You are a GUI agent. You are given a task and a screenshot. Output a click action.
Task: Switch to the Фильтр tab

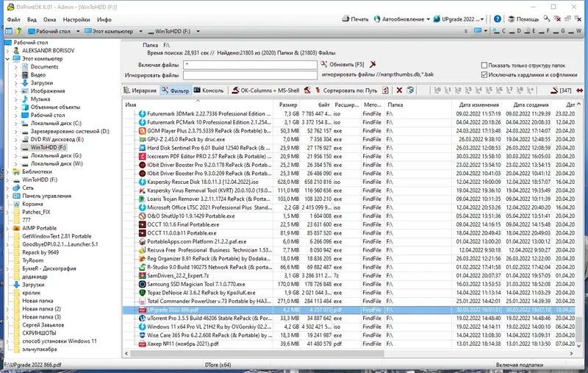point(176,90)
